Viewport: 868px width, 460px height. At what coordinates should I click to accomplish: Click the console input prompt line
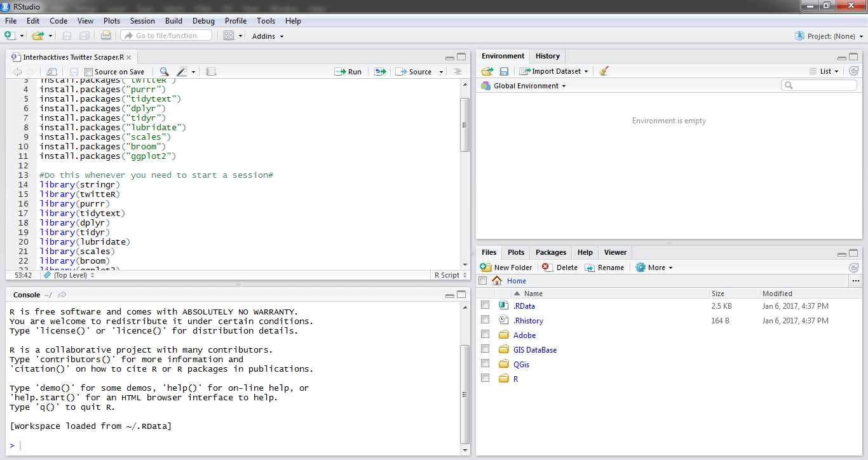coord(234,445)
